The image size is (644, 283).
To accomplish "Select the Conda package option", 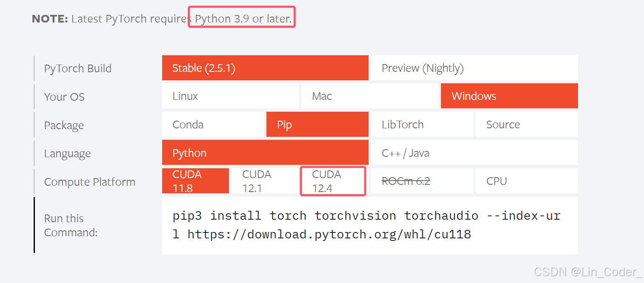I will pyautogui.click(x=213, y=125).
